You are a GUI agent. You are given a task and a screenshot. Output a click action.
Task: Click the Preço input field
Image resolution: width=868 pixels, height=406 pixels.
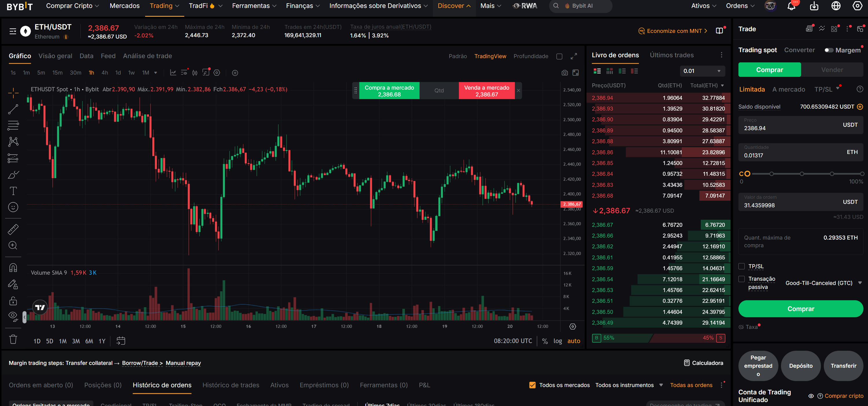click(x=801, y=125)
